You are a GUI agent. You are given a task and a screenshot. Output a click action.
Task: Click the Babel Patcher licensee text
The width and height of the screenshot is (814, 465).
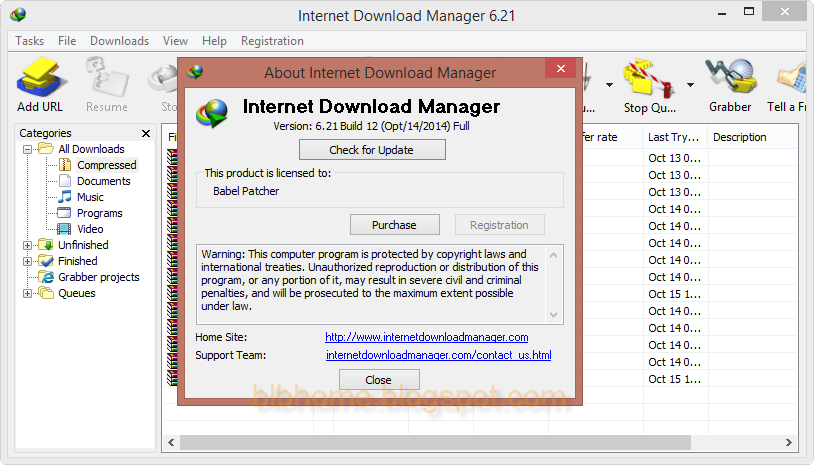coord(246,191)
